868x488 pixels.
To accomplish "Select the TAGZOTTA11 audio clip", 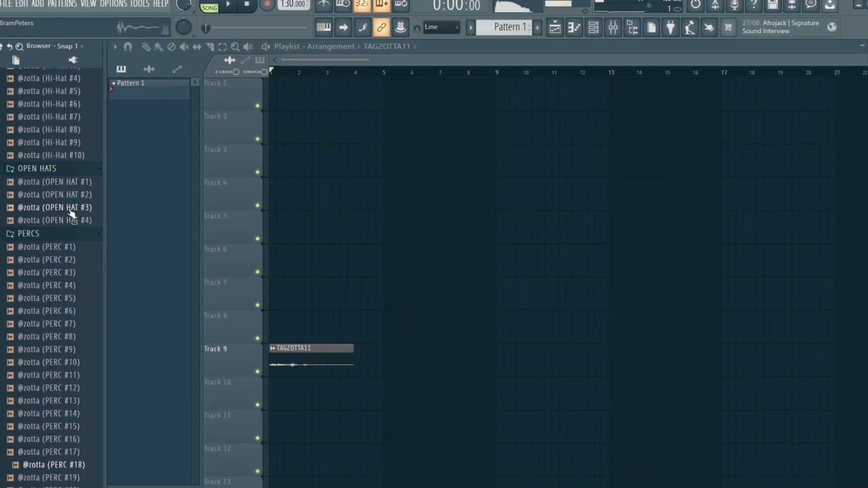I will [311, 357].
